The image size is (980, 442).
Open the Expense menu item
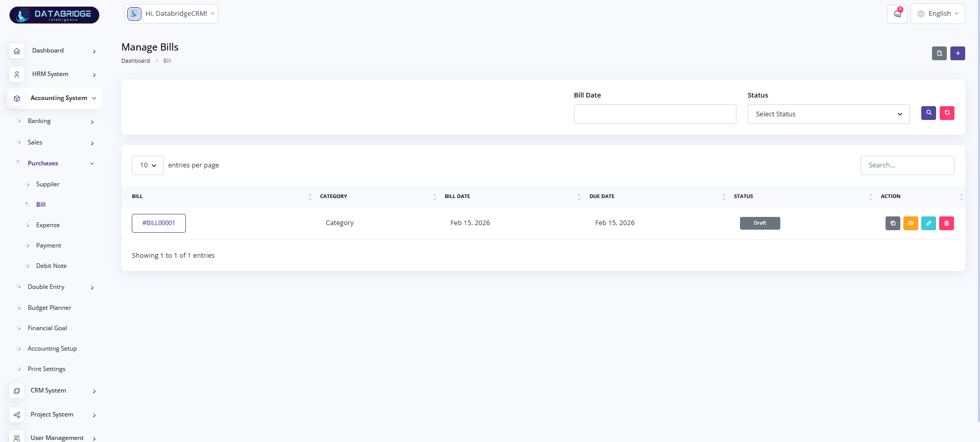(47, 225)
